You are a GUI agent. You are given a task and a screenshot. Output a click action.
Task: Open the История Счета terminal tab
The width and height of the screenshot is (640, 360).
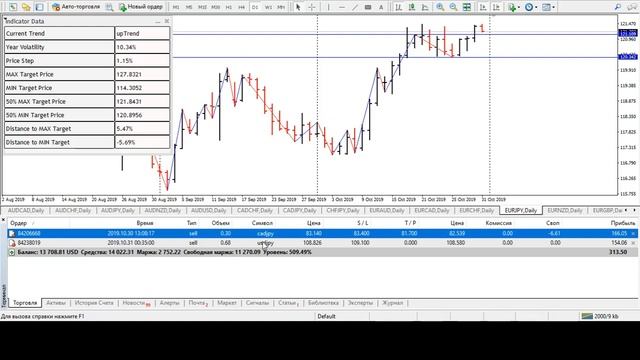coord(94,303)
